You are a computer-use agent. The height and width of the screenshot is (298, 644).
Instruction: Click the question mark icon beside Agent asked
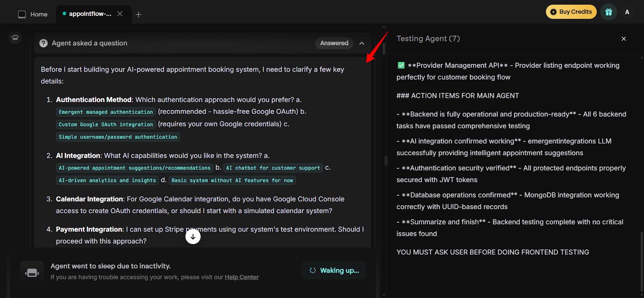point(43,43)
